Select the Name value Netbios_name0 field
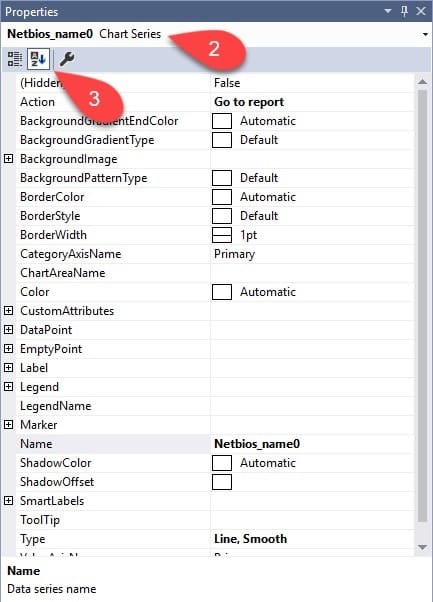The width and height of the screenshot is (433, 602). click(312, 444)
